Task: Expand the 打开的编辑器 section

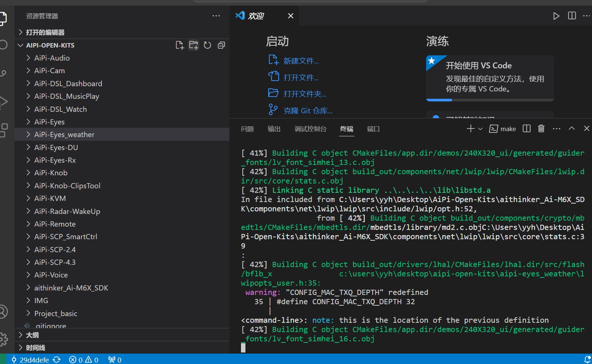Action: click(x=122, y=32)
